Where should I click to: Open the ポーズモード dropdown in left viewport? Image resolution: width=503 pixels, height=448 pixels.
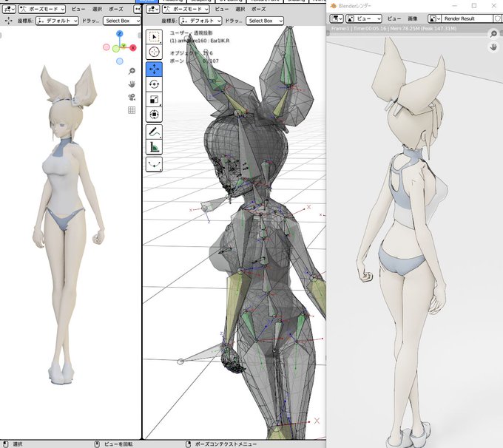tap(41, 9)
